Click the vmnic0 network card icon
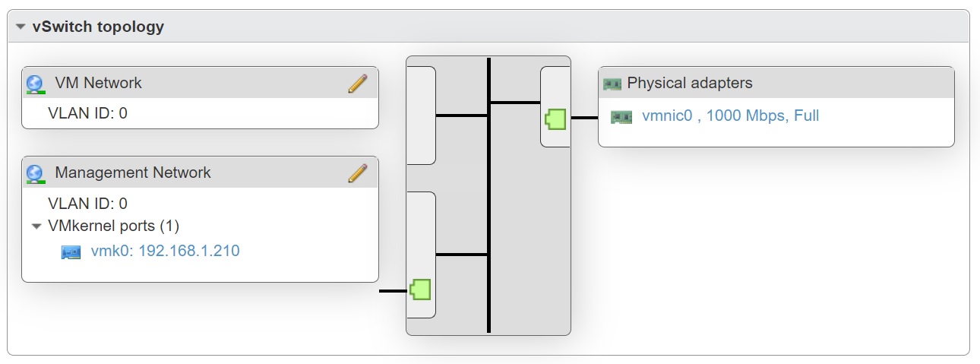This screenshot has width=980, height=364. [621, 117]
